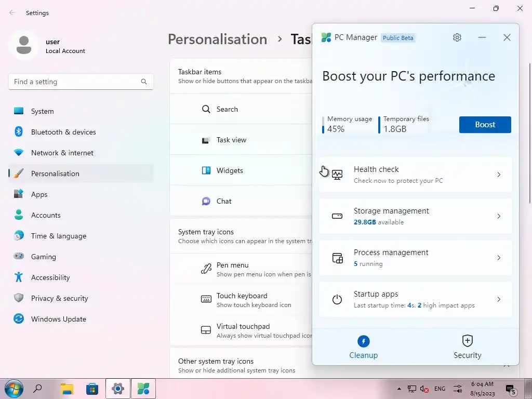
Task: Click the Search magnifier icon in Taskbar items
Action: coord(206,109)
